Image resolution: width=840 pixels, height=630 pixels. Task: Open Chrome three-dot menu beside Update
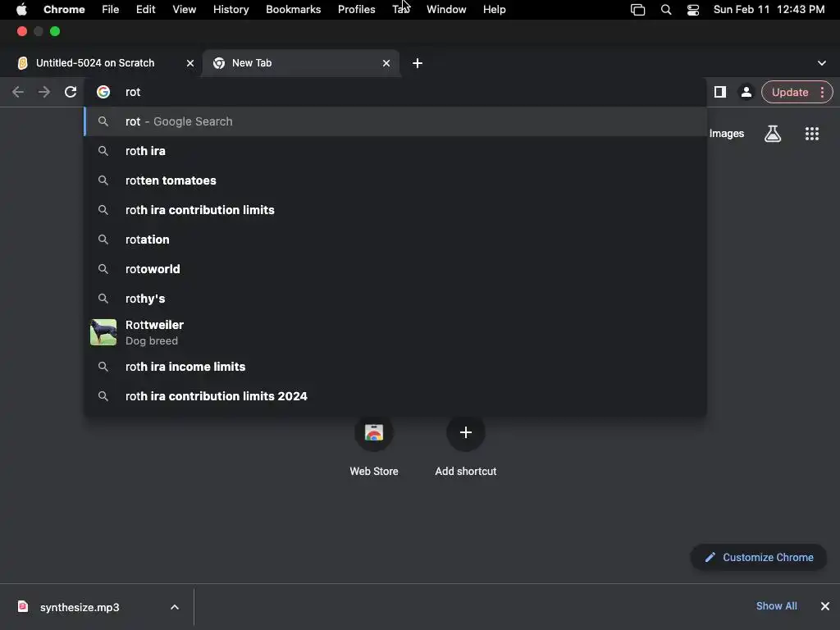[x=822, y=92]
